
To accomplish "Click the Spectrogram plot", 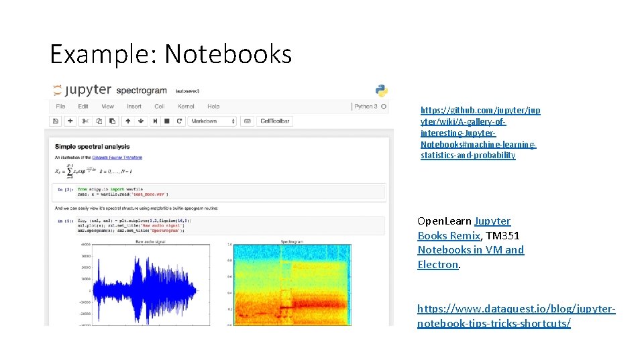I will tap(292, 284).
